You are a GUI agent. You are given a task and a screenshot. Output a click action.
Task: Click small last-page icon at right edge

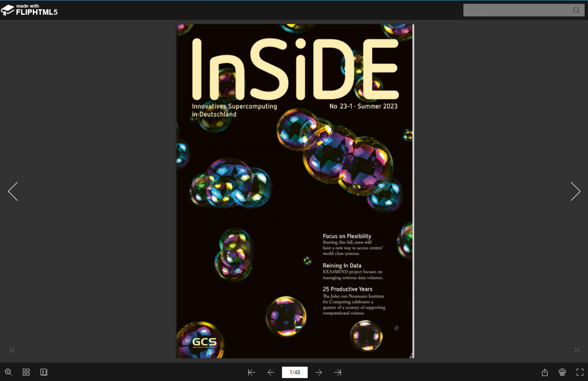[576, 350]
